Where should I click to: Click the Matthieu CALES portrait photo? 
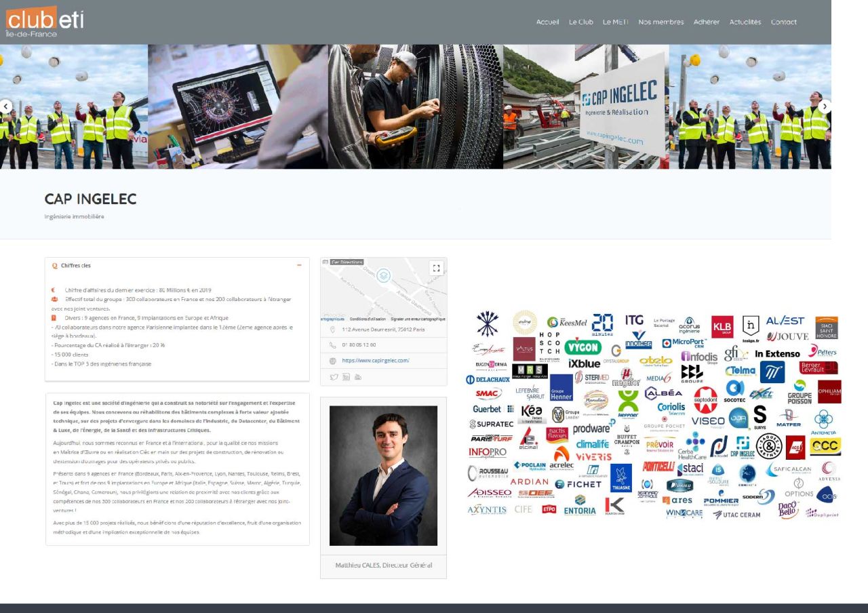click(x=383, y=475)
